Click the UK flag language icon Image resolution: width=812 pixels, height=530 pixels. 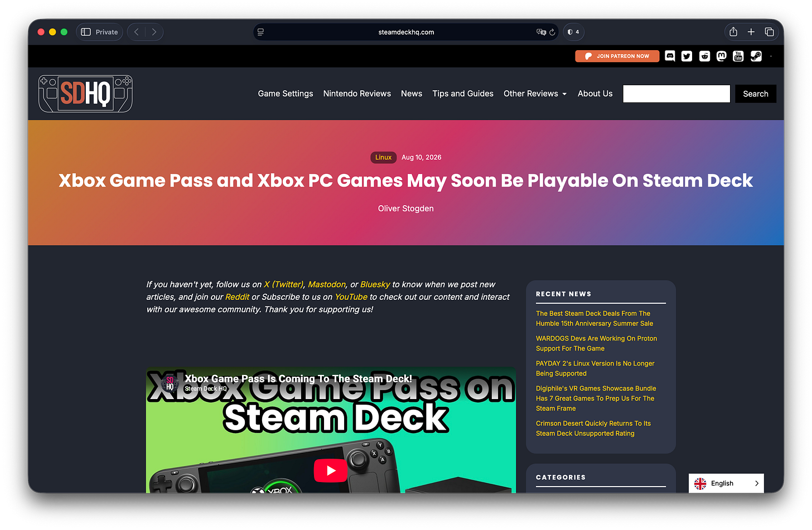[x=700, y=483]
